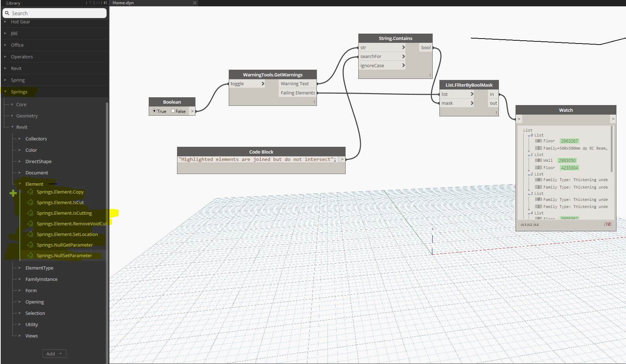Click the Watch node output arrow
Image resolution: width=626 pixels, height=364 pixels.
pyautogui.click(x=613, y=119)
